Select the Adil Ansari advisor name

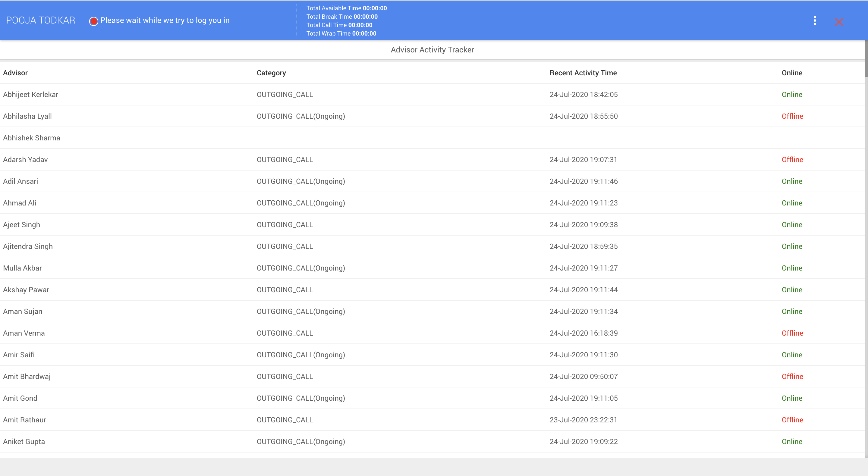point(20,181)
